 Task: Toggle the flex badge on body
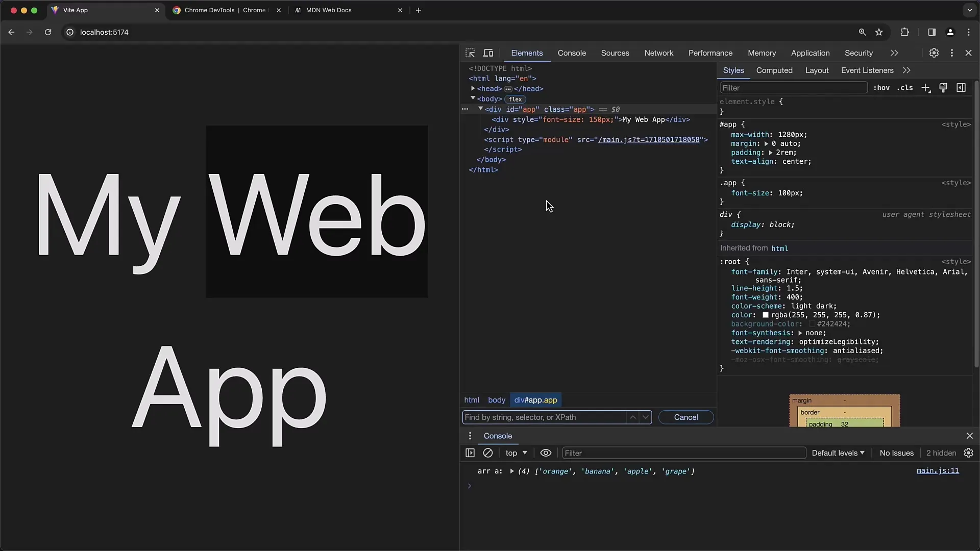click(x=515, y=99)
